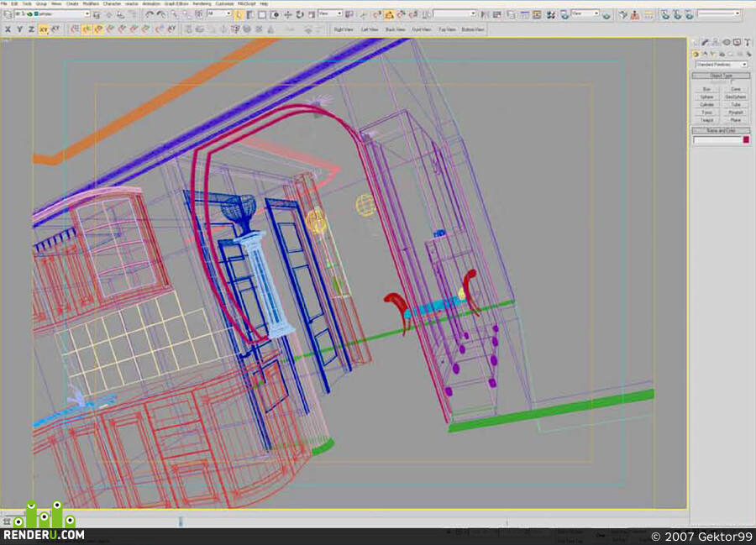756x545 pixels.
Task: Choose the Select and Rotate tool
Action: pos(299,15)
